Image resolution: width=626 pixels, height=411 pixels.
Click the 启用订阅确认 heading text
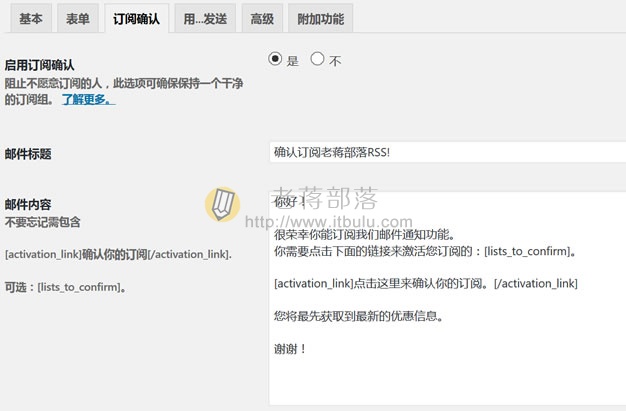point(40,65)
